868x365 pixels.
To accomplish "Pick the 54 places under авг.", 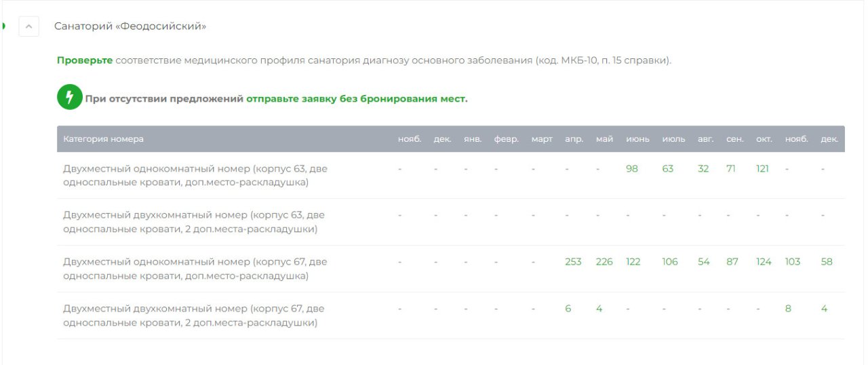I will 704,262.
